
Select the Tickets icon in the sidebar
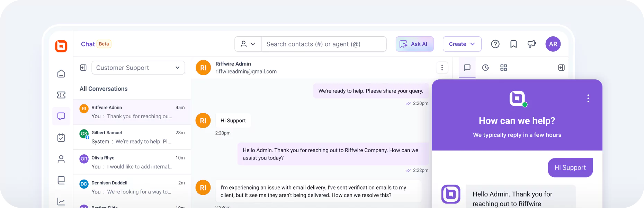[61, 95]
